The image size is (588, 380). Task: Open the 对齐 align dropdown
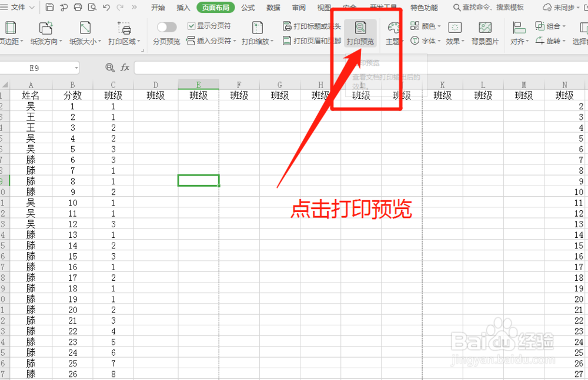coord(519,33)
